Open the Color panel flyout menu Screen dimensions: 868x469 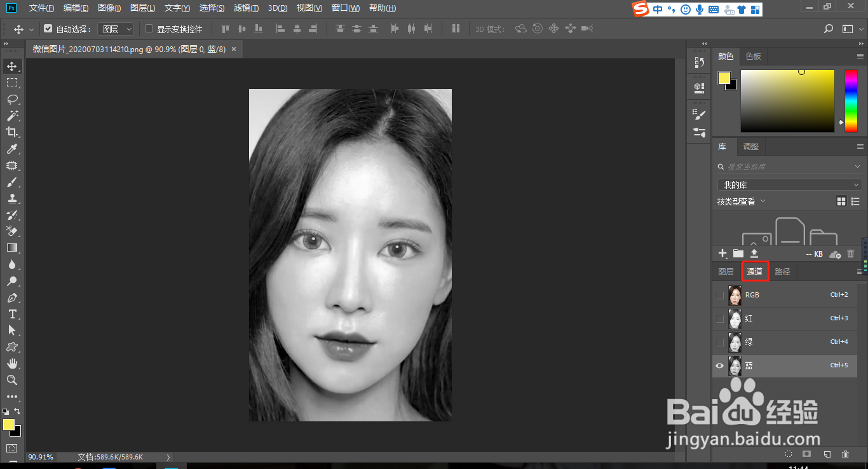point(860,57)
